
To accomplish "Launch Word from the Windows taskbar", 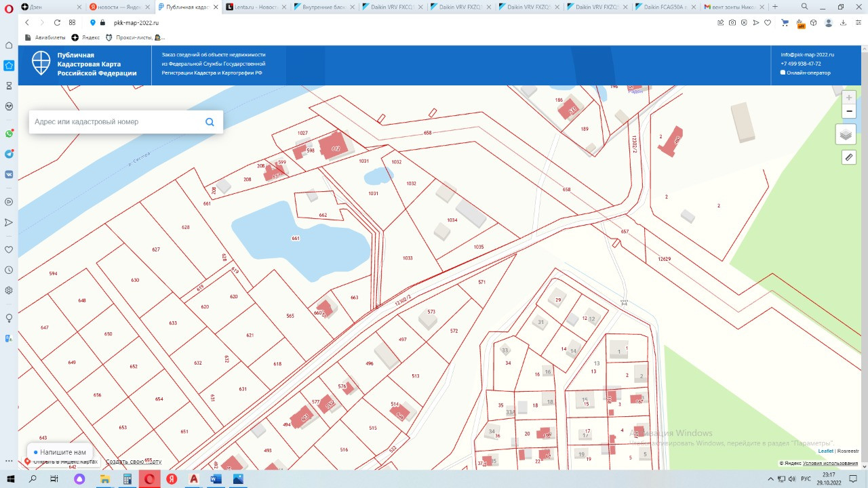I will (216, 479).
